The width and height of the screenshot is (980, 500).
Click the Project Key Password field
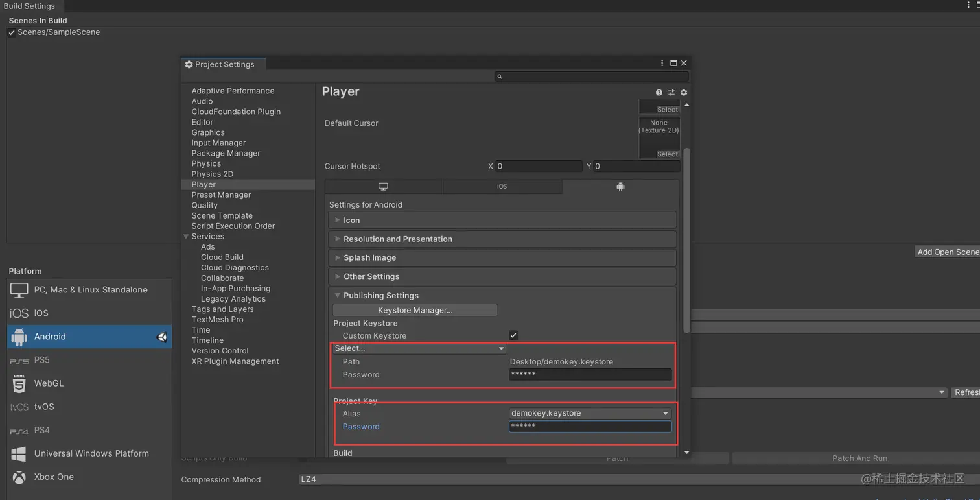[590, 426]
